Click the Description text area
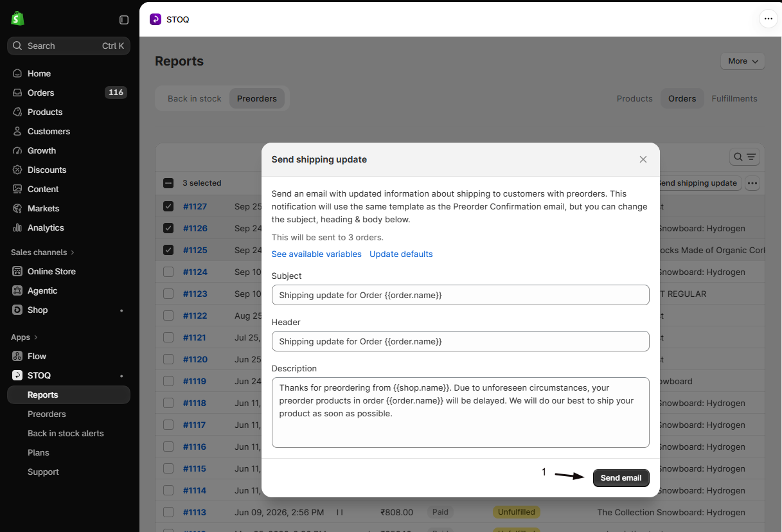Viewport: 782px width, 532px height. [x=461, y=412]
